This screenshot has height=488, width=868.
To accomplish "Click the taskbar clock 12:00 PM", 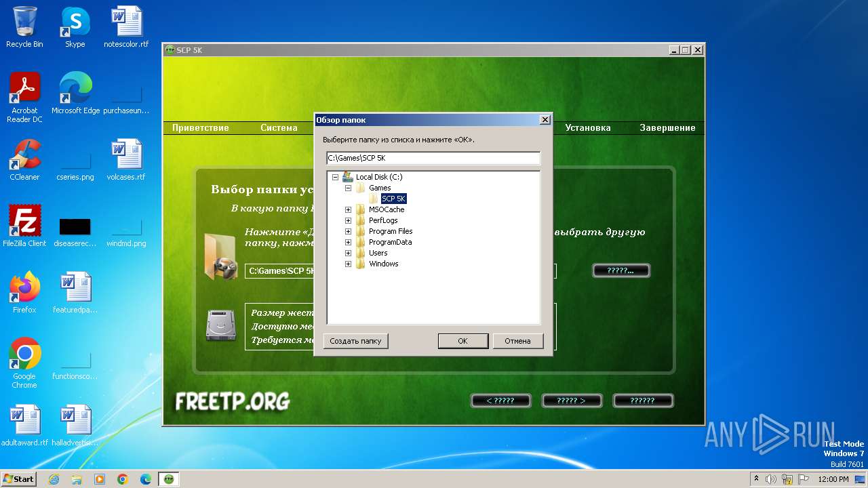I will click(833, 479).
